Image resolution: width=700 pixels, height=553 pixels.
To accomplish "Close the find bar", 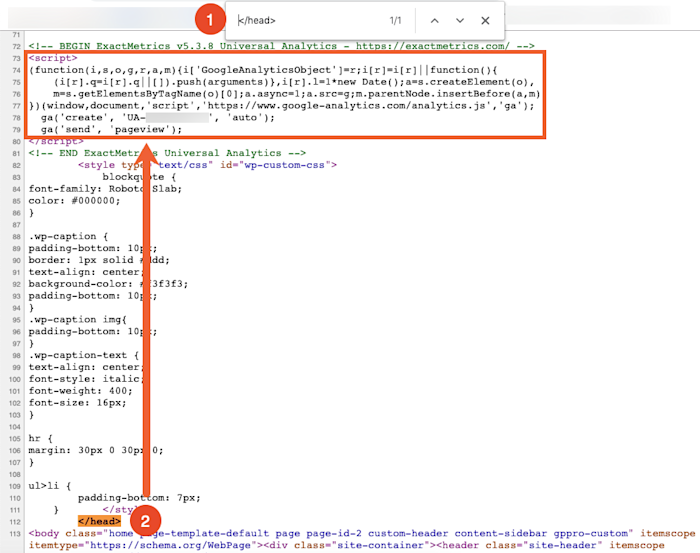I will pyautogui.click(x=485, y=21).
